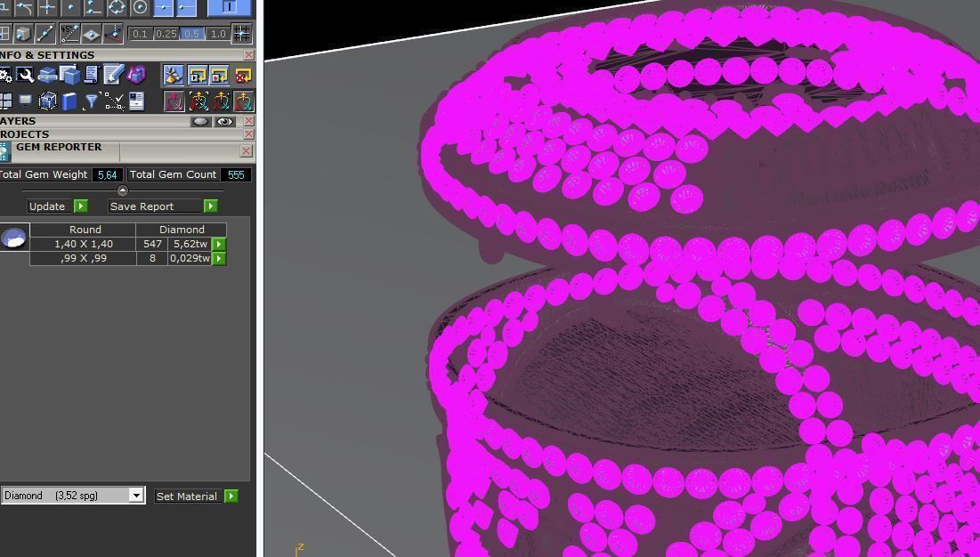Click the gray monitor icon
The height and width of the screenshot is (557, 980).
point(25,101)
